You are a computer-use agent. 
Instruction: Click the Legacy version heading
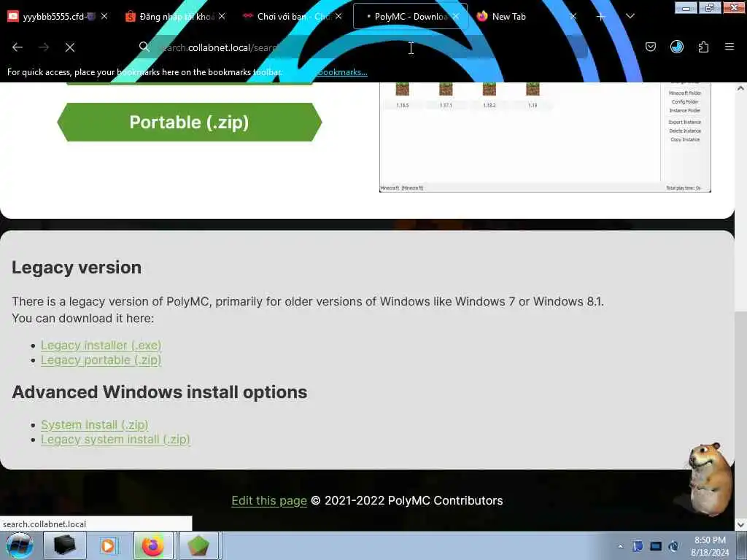[77, 268]
